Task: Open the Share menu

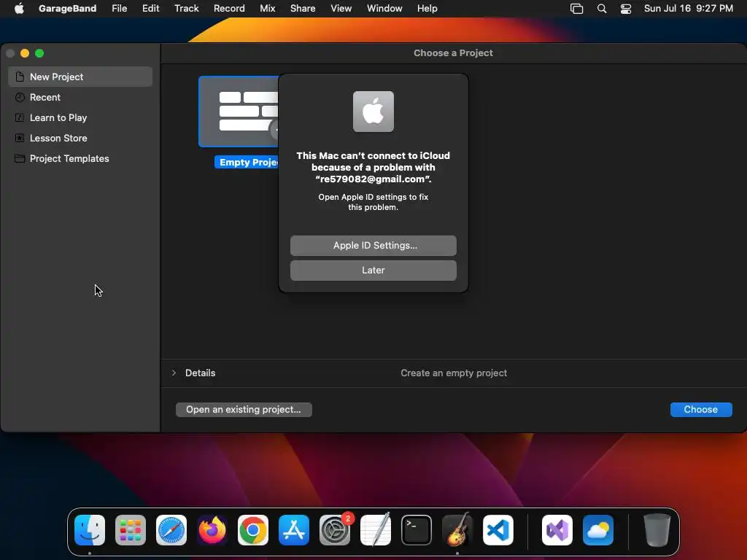Action: tap(303, 8)
